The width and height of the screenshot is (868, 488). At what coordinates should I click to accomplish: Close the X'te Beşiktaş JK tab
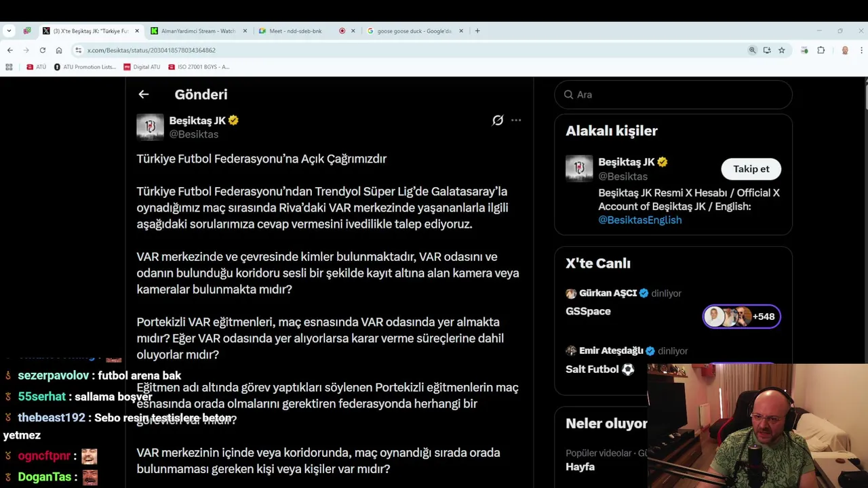tap(137, 30)
